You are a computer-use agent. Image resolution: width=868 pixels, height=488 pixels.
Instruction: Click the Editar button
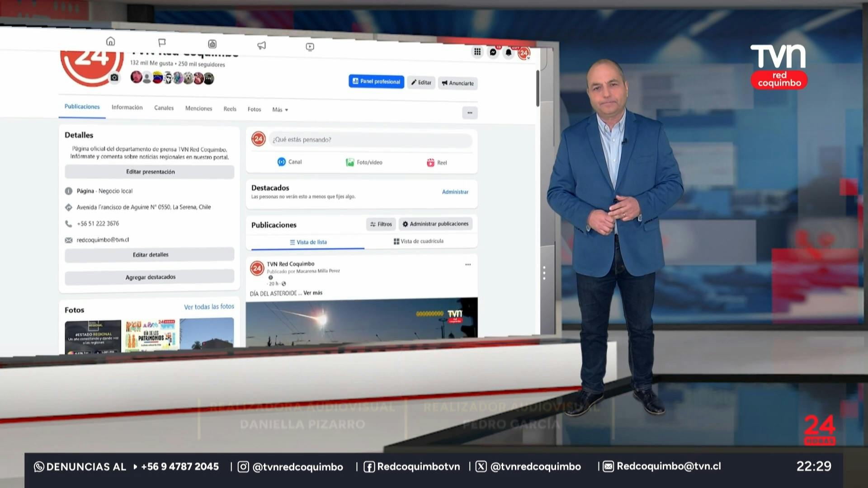421,83
